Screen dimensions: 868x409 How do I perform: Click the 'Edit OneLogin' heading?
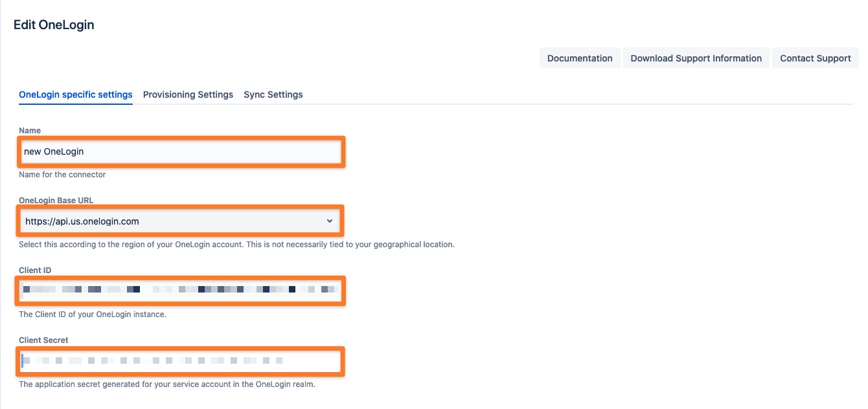pyautogui.click(x=54, y=25)
